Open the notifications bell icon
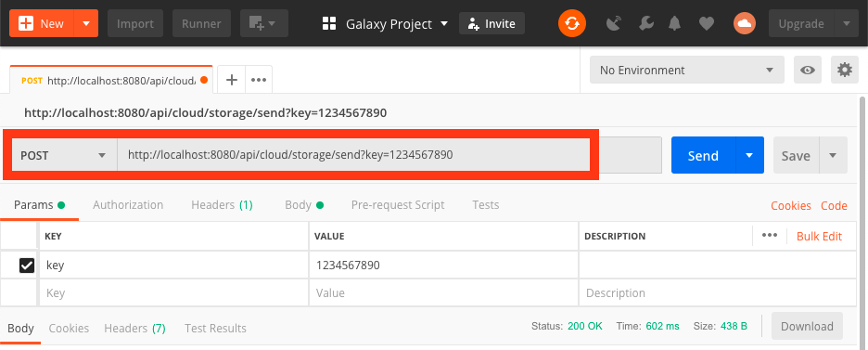868x350 pixels. click(x=675, y=24)
